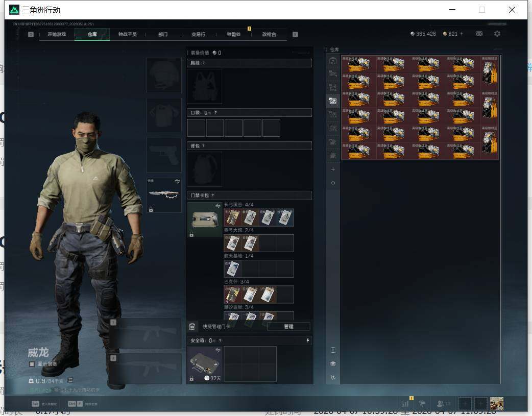
Task: Select eighth stash category icon in sidebar
Action: click(333, 155)
